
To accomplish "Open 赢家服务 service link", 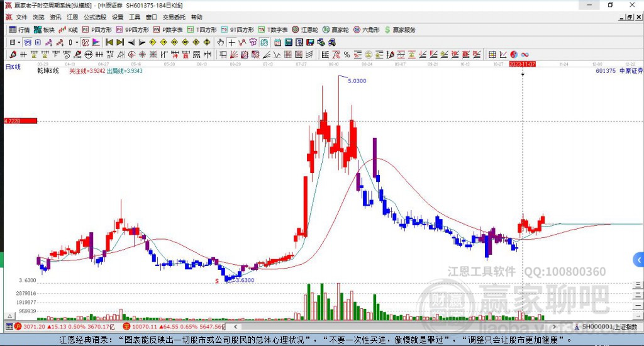I will (x=400, y=30).
